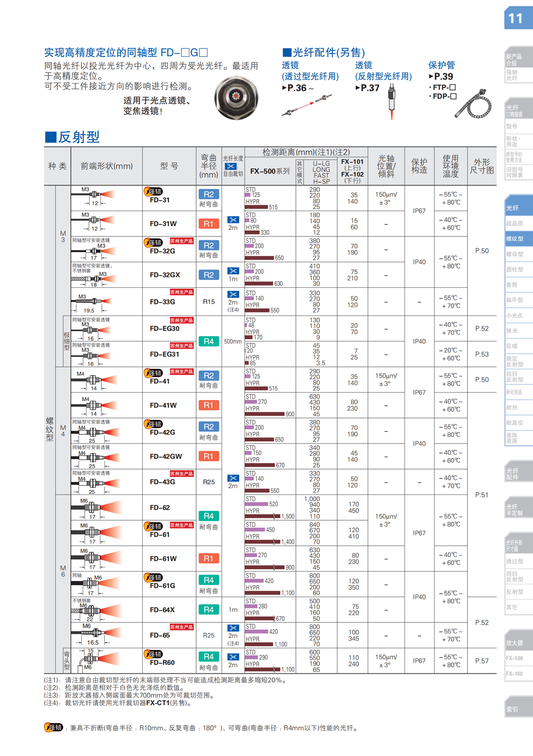Click the green R4 badge in FD-R60 row
The width and height of the screenshot is (533, 756).
coord(209,657)
